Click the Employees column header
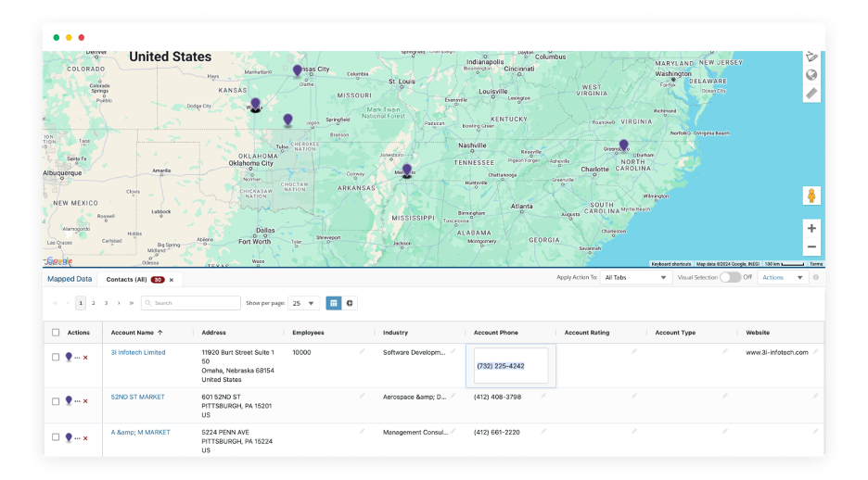This screenshot has height=480, width=868. click(308, 333)
